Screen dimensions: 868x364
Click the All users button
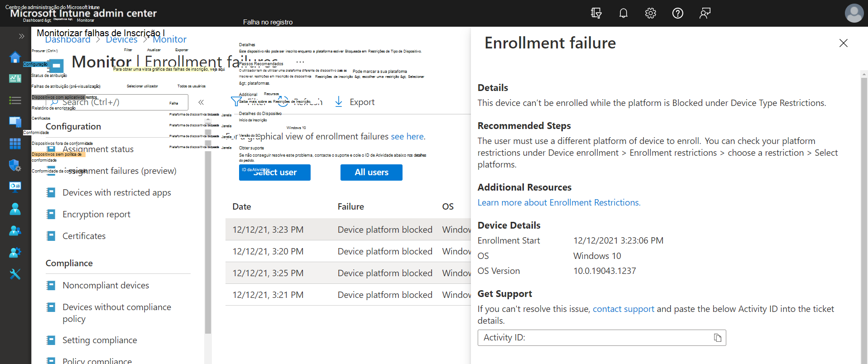coord(371,172)
